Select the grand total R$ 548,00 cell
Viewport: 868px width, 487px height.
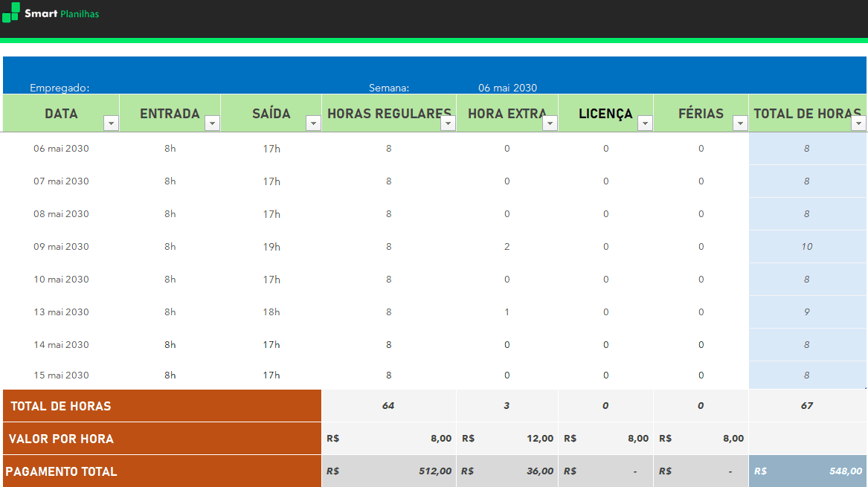(x=808, y=471)
